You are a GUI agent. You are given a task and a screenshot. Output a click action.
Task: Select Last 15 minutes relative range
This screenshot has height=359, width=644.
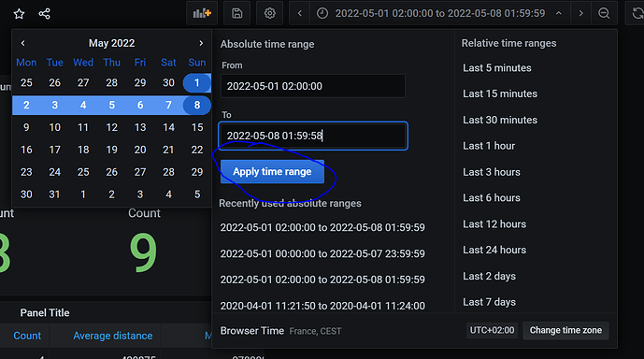coord(500,93)
